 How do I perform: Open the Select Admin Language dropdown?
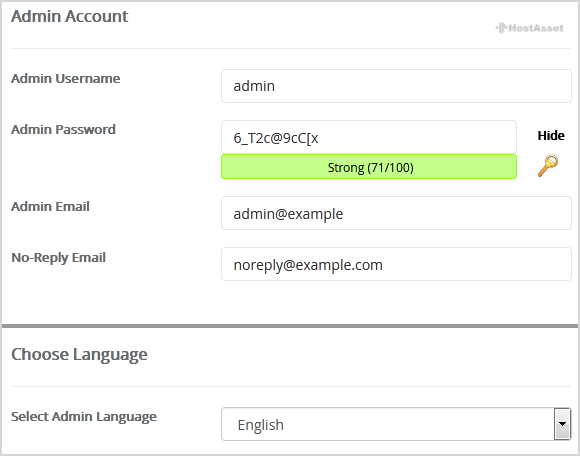point(396,424)
